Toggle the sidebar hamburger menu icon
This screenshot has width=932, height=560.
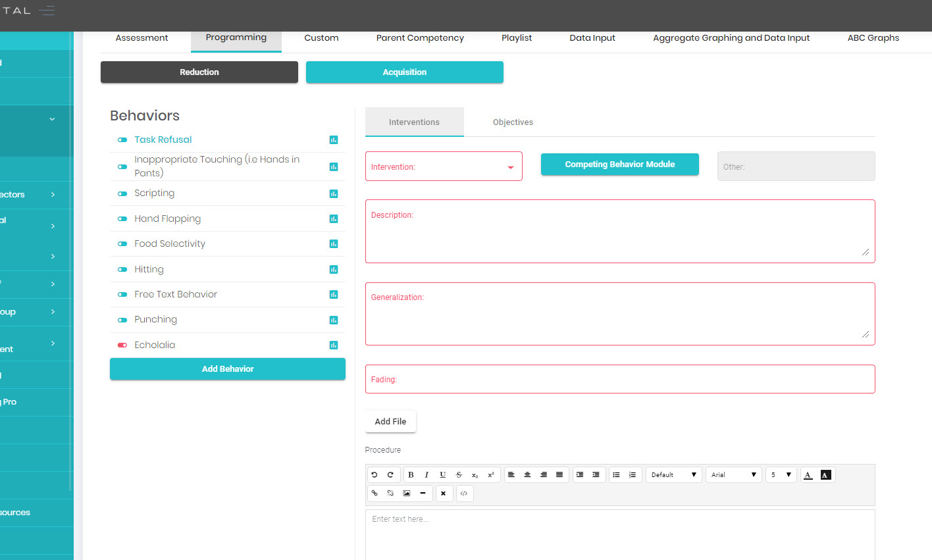point(47,11)
